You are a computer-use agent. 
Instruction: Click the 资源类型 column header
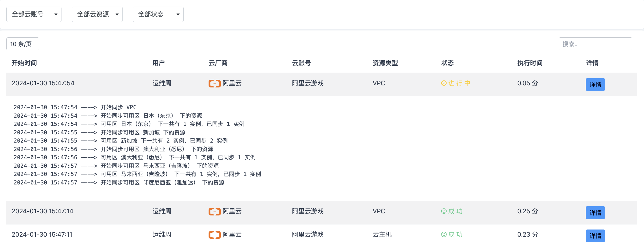(385, 63)
